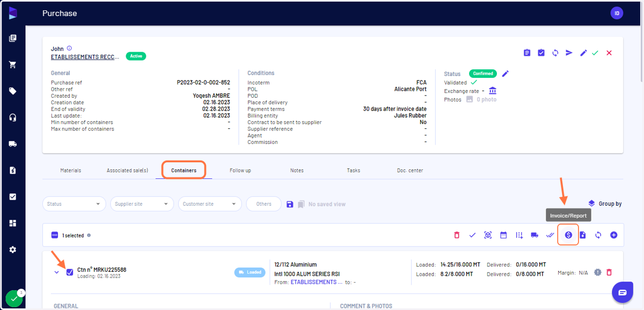The height and width of the screenshot is (310, 644).
Task: Click the Others filter button
Action: (x=264, y=204)
